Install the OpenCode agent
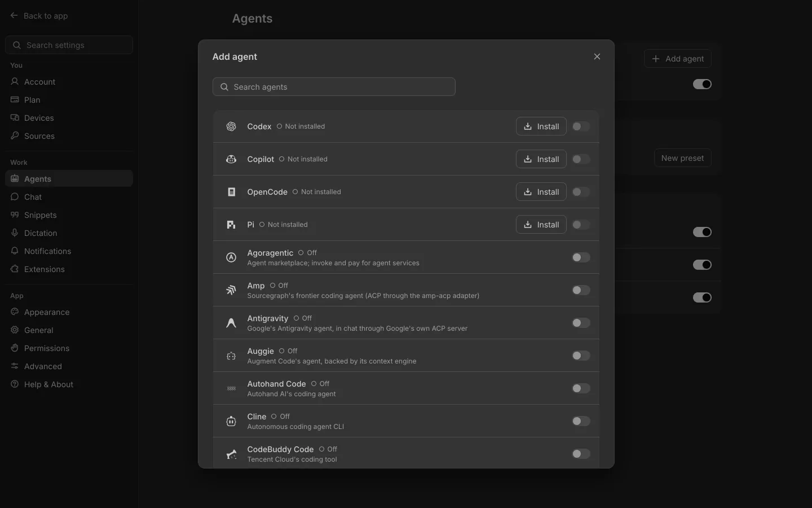Image resolution: width=812 pixels, height=508 pixels. coord(541,192)
